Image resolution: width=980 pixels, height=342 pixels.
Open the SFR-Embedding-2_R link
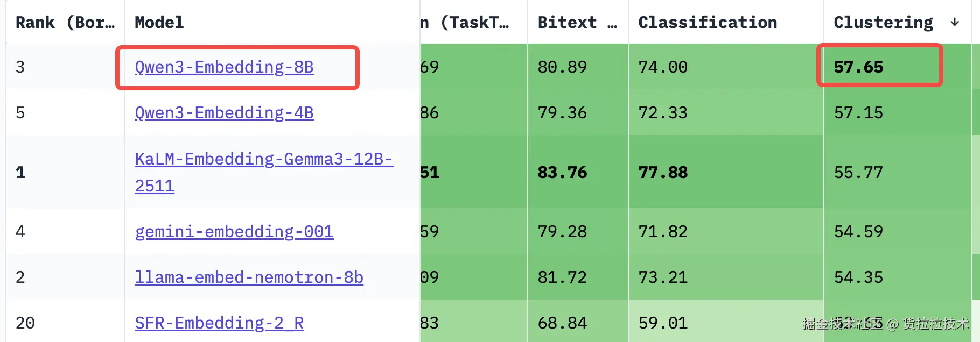pyautogui.click(x=219, y=323)
